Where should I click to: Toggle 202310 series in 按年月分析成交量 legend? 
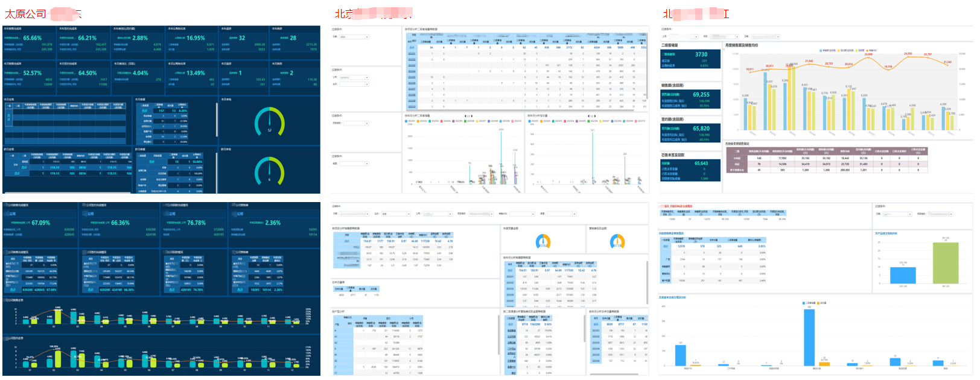tap(640, 121)
